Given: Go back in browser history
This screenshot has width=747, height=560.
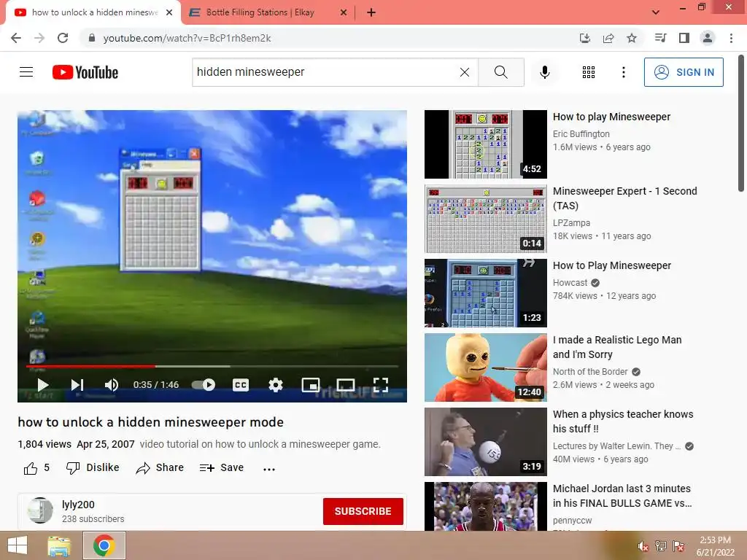Looking at the screenshot, I should click(x=16, y=38).
